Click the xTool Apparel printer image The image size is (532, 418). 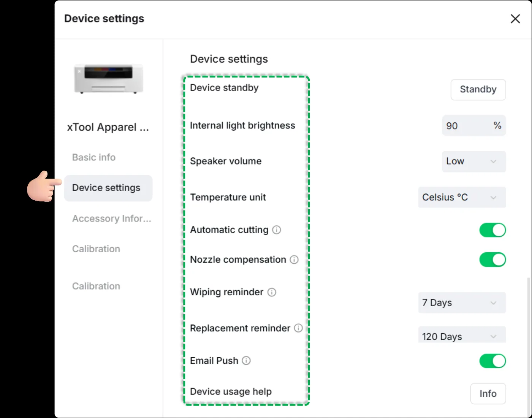[x=109, y=79]
